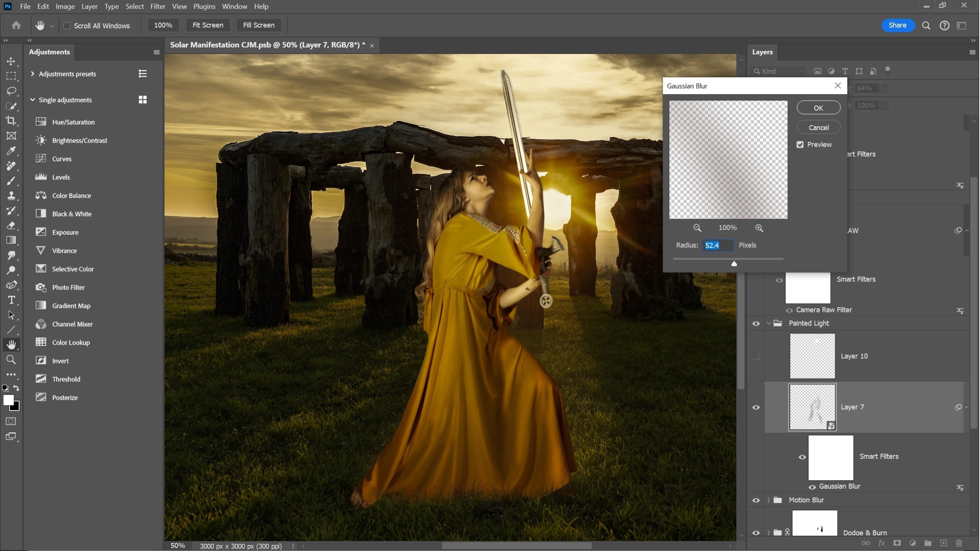Viewport: 980px width, 551px height.
Task: Add a Black & White adjustment
Action: click(x=72, y=213)
